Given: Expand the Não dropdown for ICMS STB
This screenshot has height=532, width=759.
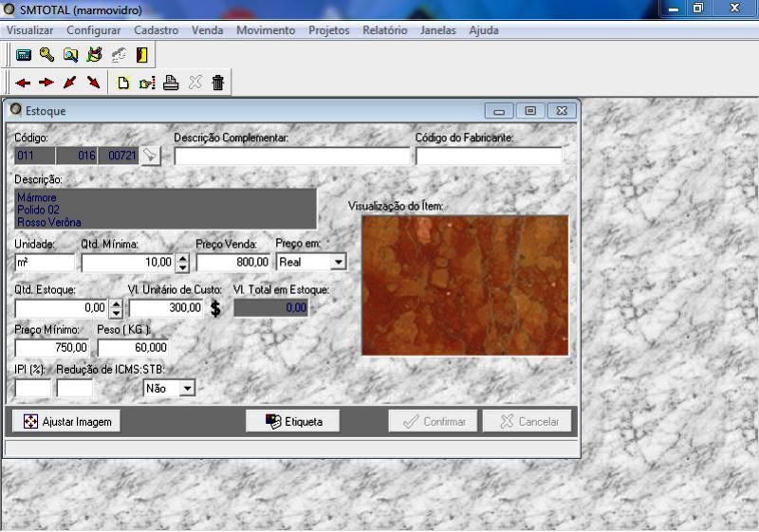Looking at the screenshot, I should [x=187, y=389].
